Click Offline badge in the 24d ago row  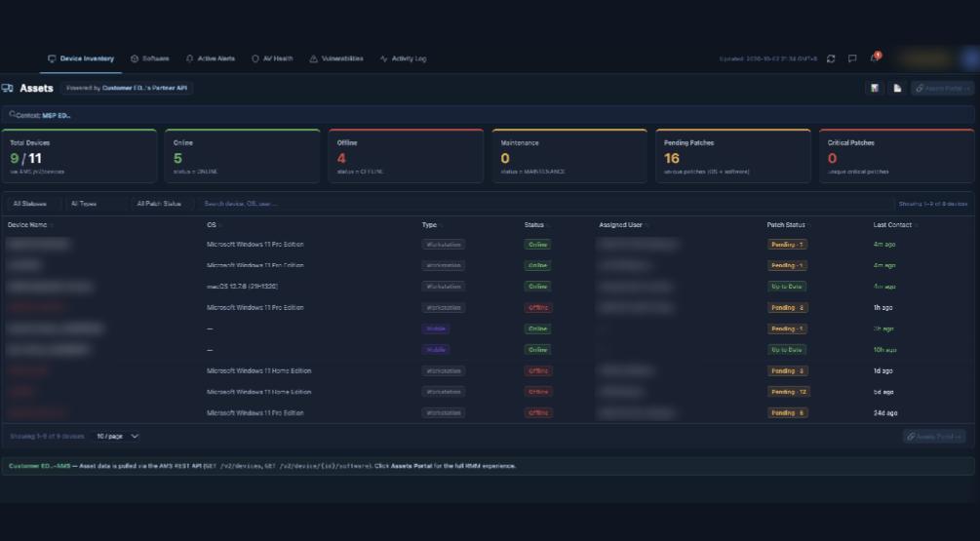tap(538, 413)
